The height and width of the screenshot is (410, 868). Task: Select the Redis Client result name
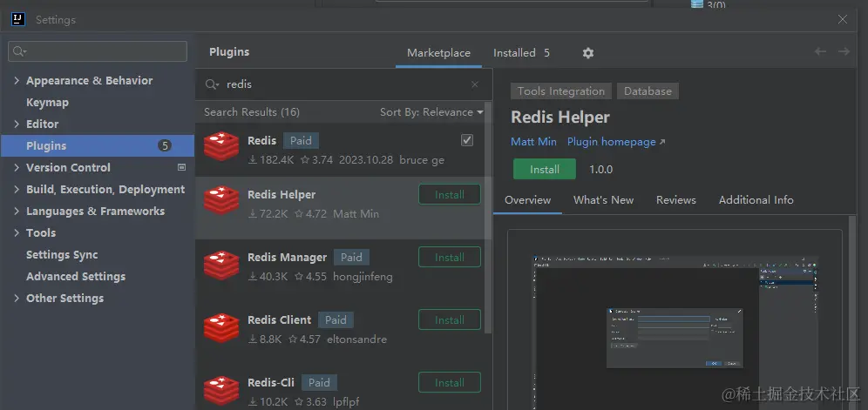(x=280, y=319)
